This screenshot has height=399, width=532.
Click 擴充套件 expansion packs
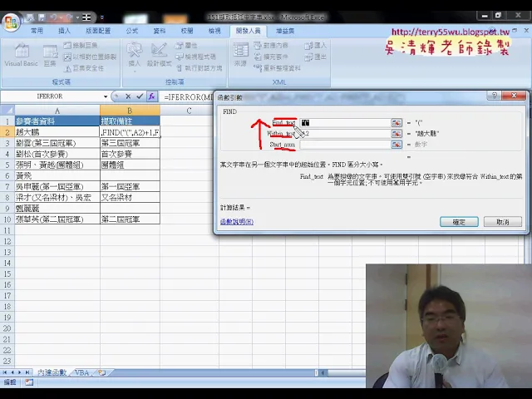(271, 57)
